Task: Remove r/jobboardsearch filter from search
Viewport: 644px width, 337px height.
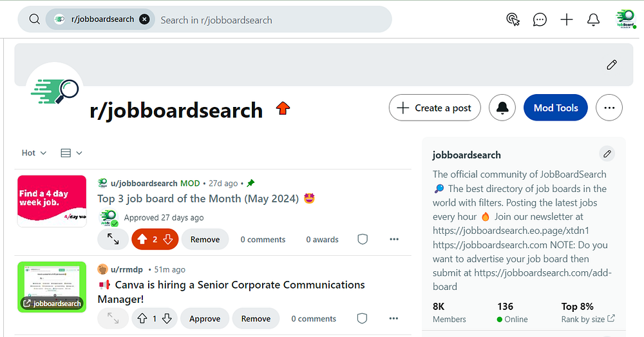Action: pos(144,19)
